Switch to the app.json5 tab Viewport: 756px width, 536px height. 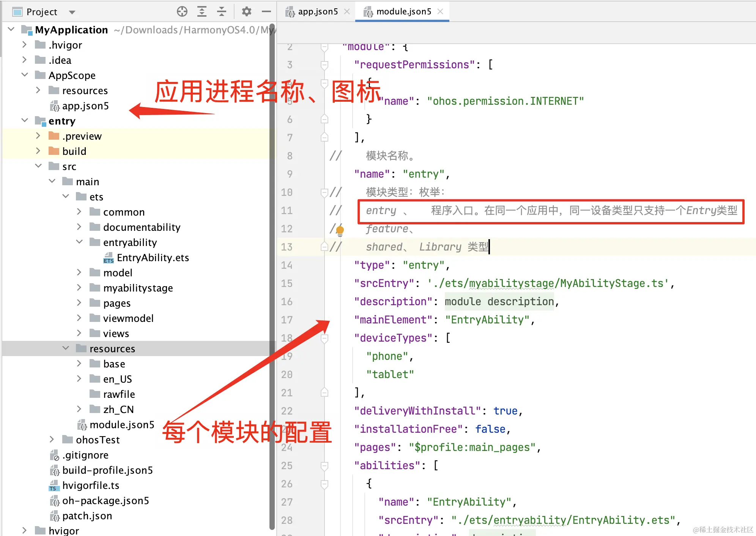point(317,12)
